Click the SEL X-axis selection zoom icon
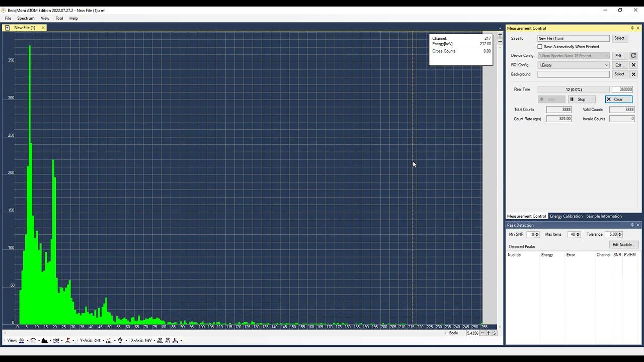 coord(160,340)
